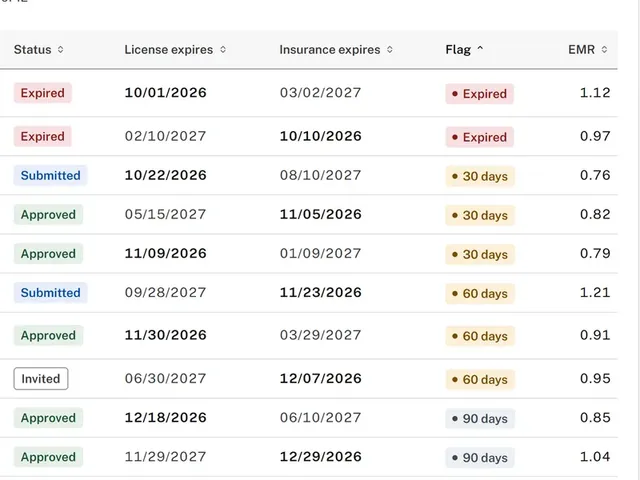Viewport: 640px width, 480px height.
Task: Click 30 days flag in EMR 0.76 row
Action: (480, 176)
